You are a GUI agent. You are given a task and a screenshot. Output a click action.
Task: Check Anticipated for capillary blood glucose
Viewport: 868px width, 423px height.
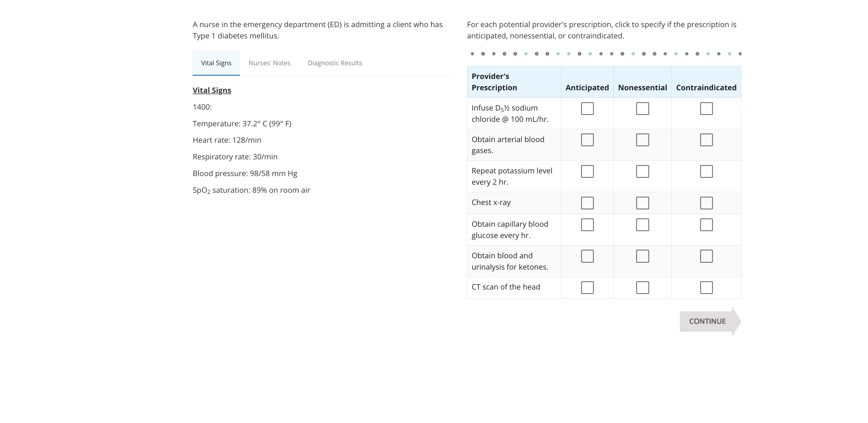pyautogui.click(x=587, y=225)
